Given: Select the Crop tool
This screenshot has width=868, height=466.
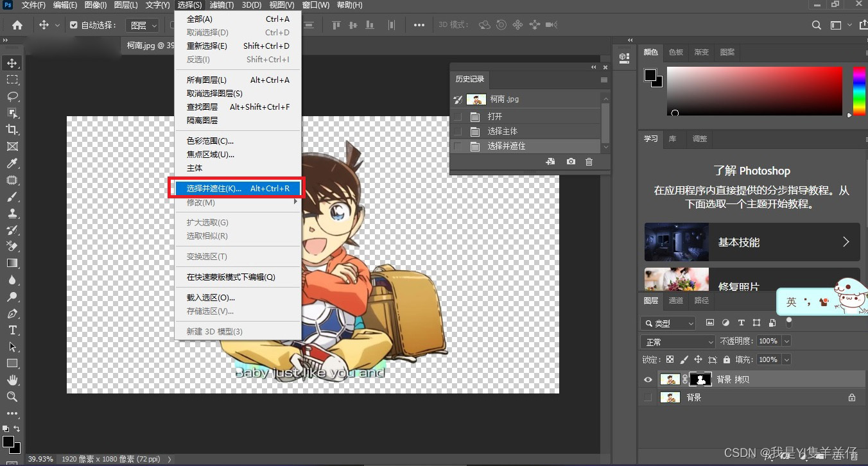Looking at the screenshot, I should click(12, 130).
